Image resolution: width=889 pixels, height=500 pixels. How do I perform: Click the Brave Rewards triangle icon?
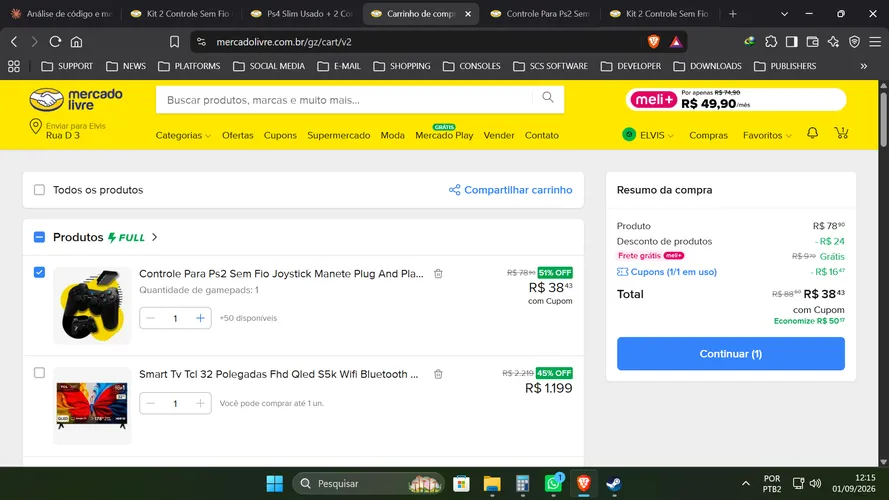click(676, 41)
